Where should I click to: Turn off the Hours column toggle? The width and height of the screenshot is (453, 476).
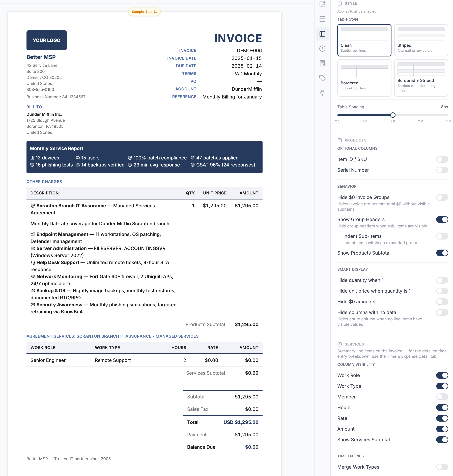(x=442, y=407)
